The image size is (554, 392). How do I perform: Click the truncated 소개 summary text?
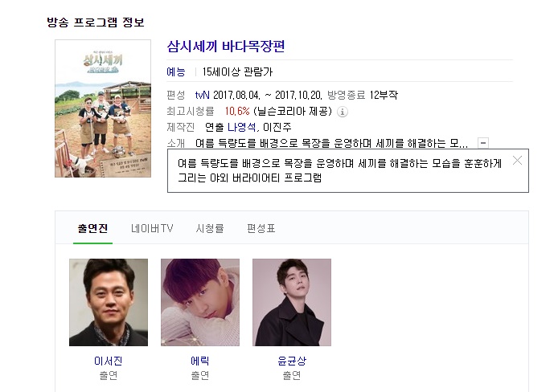tap(331, 143)
